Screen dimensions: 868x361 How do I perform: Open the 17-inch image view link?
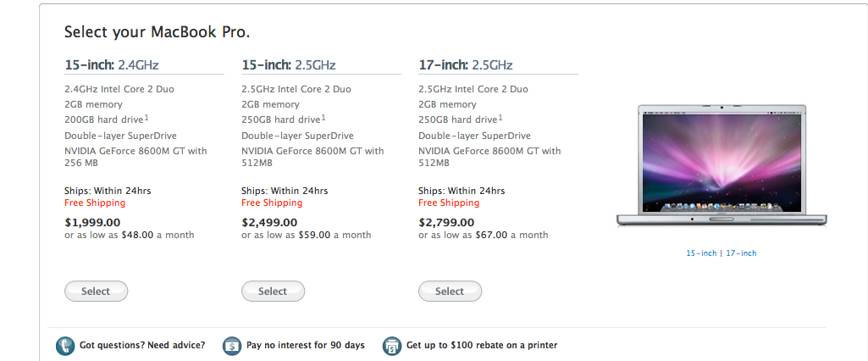tap(741, 253)
